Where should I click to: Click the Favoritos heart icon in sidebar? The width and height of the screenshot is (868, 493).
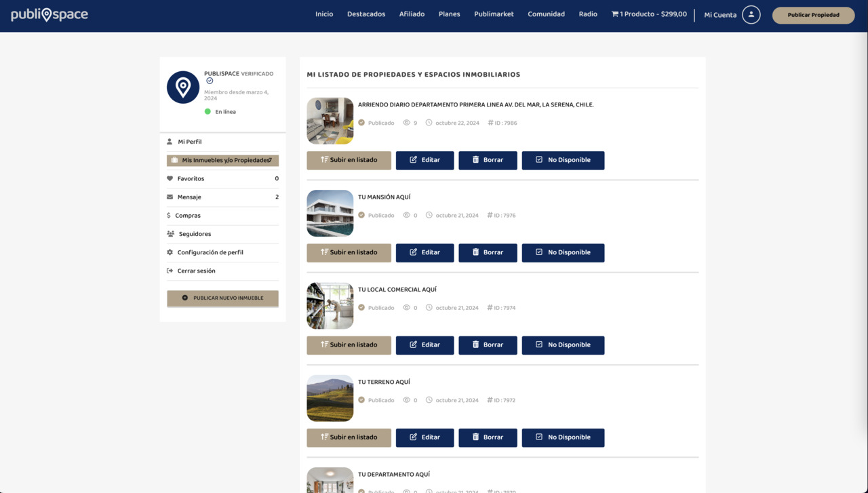point(170,178)
